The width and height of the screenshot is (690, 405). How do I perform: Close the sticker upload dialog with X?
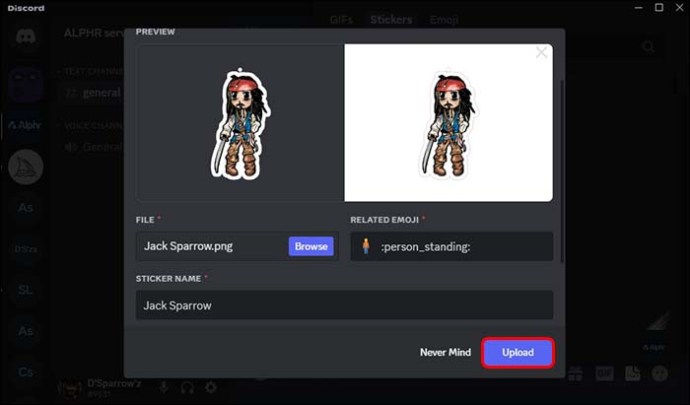click(541, 52)
